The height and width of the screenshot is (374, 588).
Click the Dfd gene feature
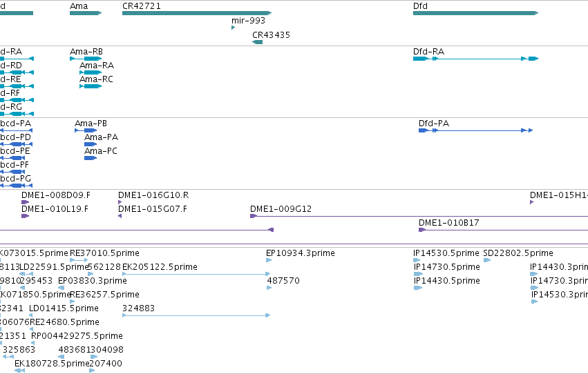475,13
